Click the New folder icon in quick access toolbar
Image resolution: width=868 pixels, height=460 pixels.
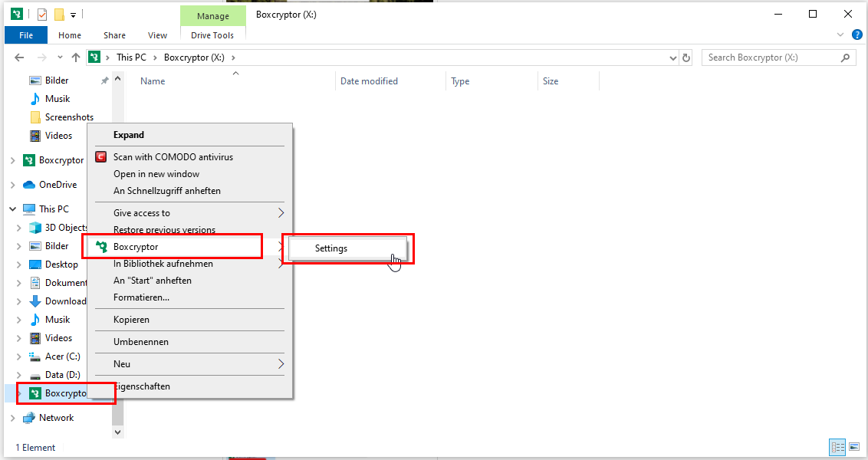(x=59, y=15)
